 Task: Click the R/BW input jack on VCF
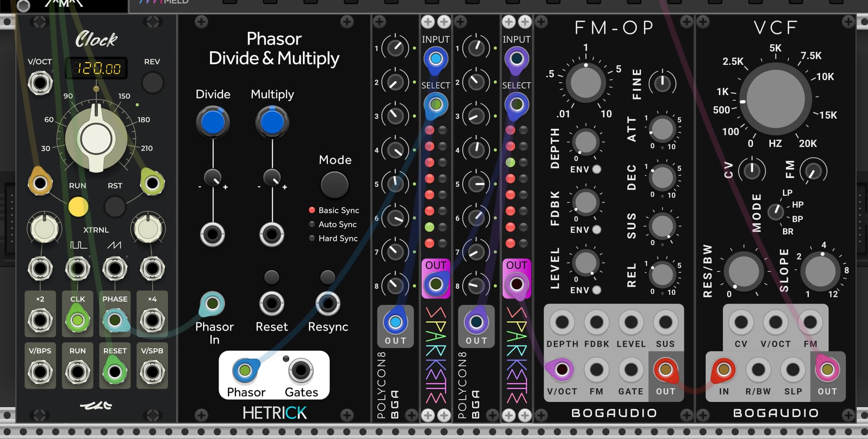[758, 370]
